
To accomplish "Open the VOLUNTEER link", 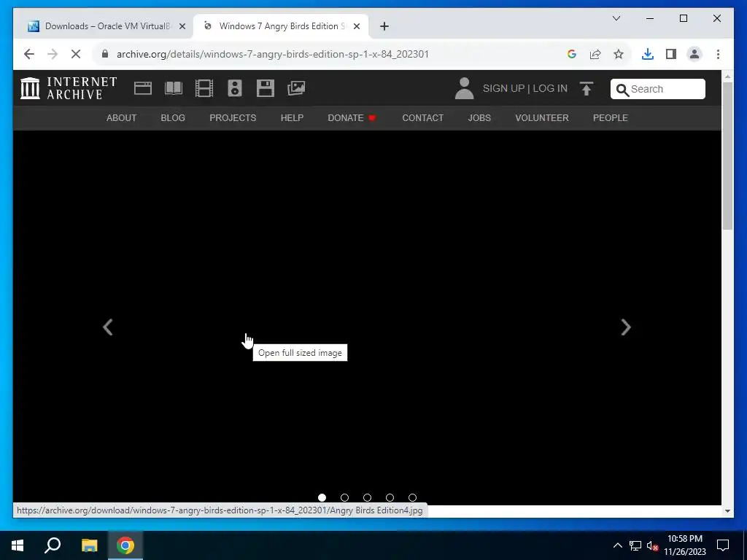I will pyautogui.click(x=542, y=118).
